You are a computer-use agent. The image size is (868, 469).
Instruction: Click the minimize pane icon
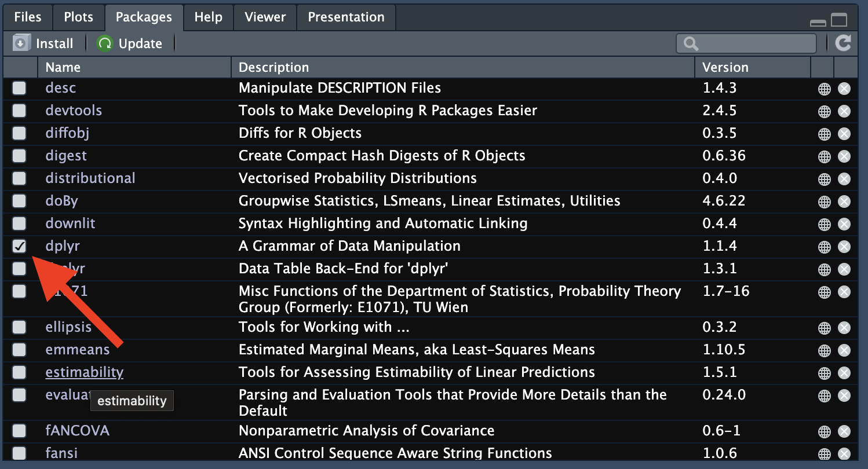[818, 23]
